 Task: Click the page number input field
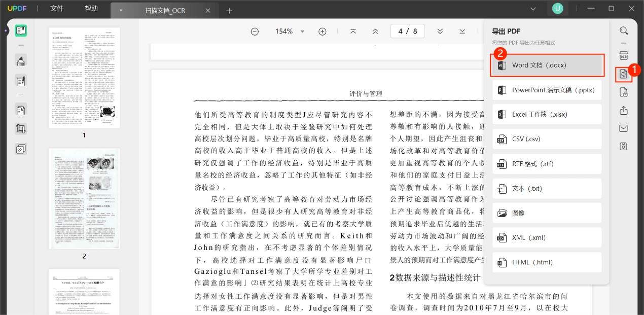407,31
